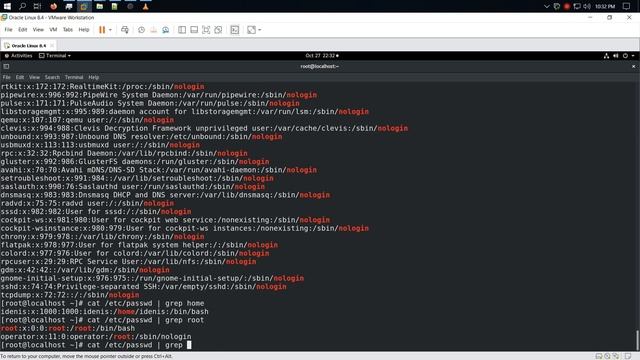Click the 'sshd:x:74:74:Privilege-separated SSH' line
640x360 pixels.
[143, 287]
